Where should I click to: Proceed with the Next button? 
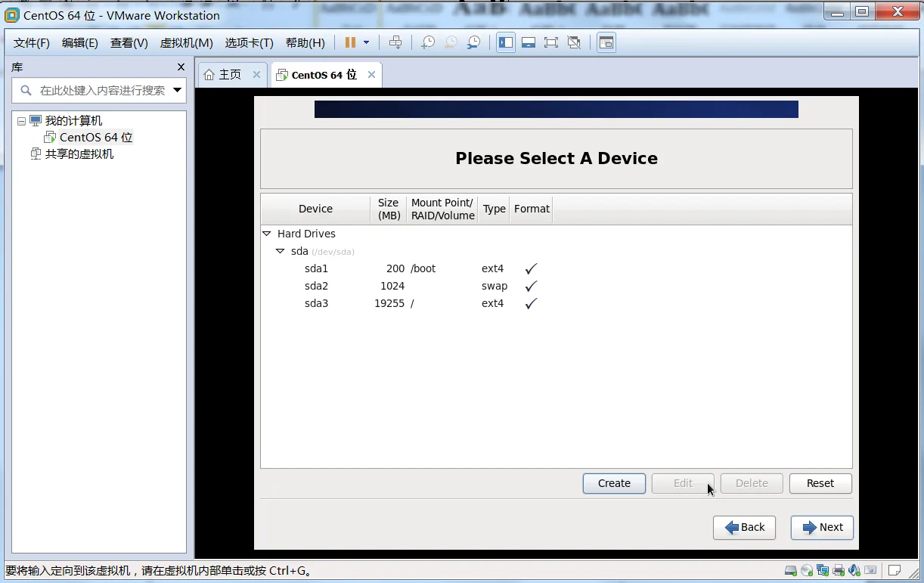[x=822, y=527]
